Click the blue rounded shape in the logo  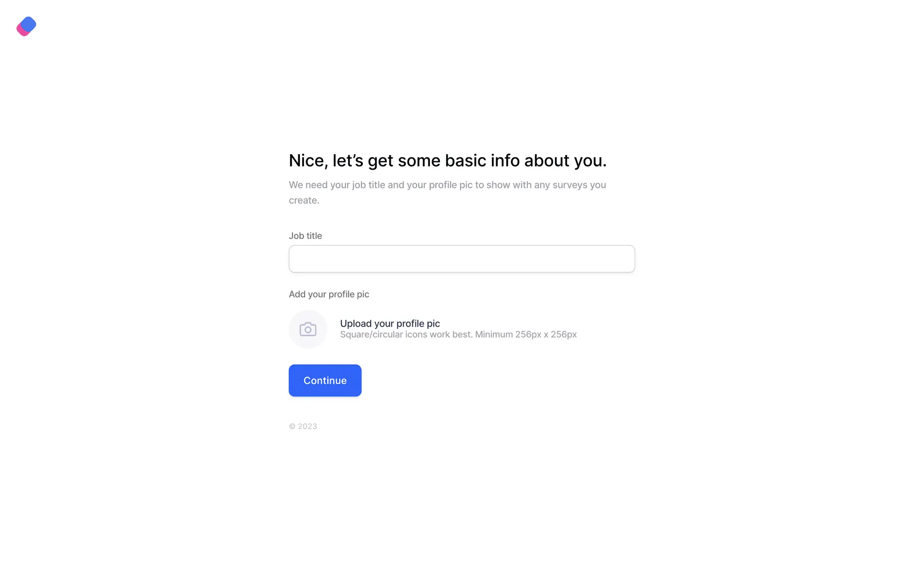pos(29,24)
